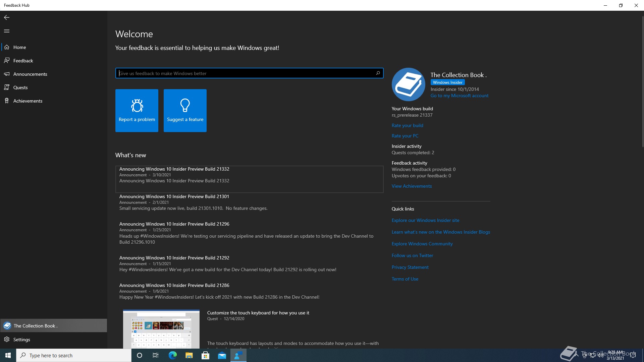Click the Windows Insider badge
This screenshot has width=644, height=362.
(x=447, y=82)
